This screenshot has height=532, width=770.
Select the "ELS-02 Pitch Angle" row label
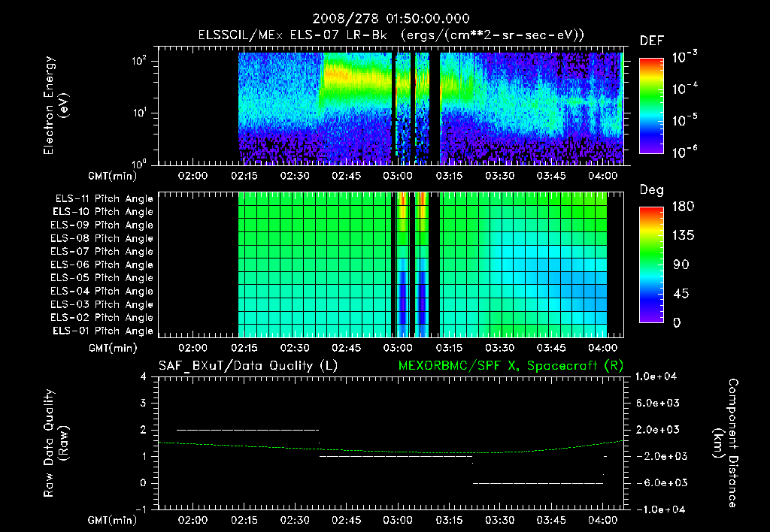(x=102, y=318)
